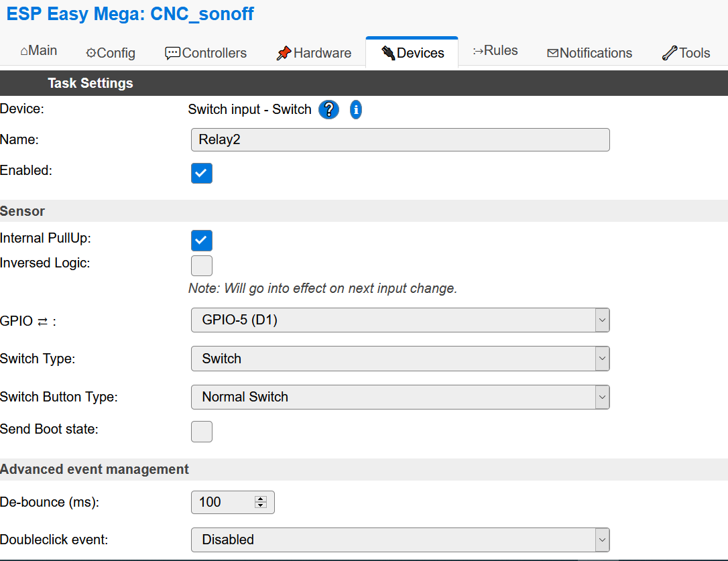
Task: Open the Controllers tab
Action: click(206, 53)
